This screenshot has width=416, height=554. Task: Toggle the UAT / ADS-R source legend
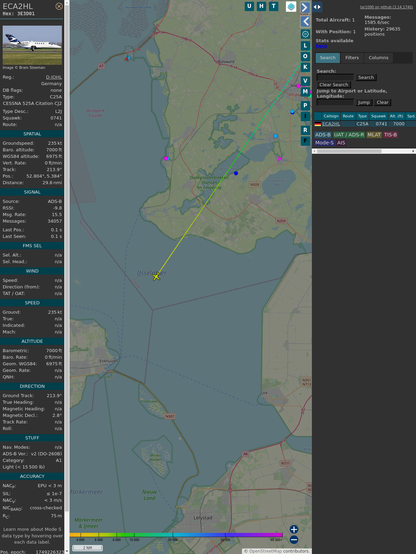[348, 135]
